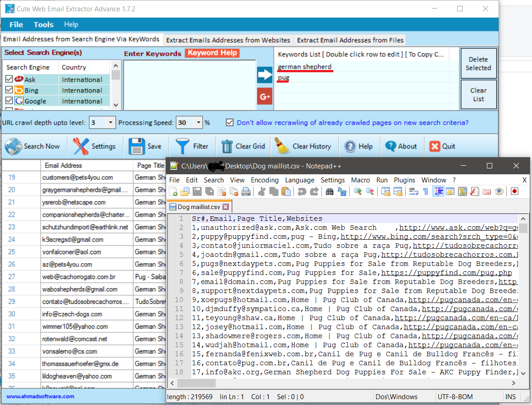Click inside the Enter Keywords text box
This screenshot has height=405, width=532.
pyautogui.click(x=190, y=85)
